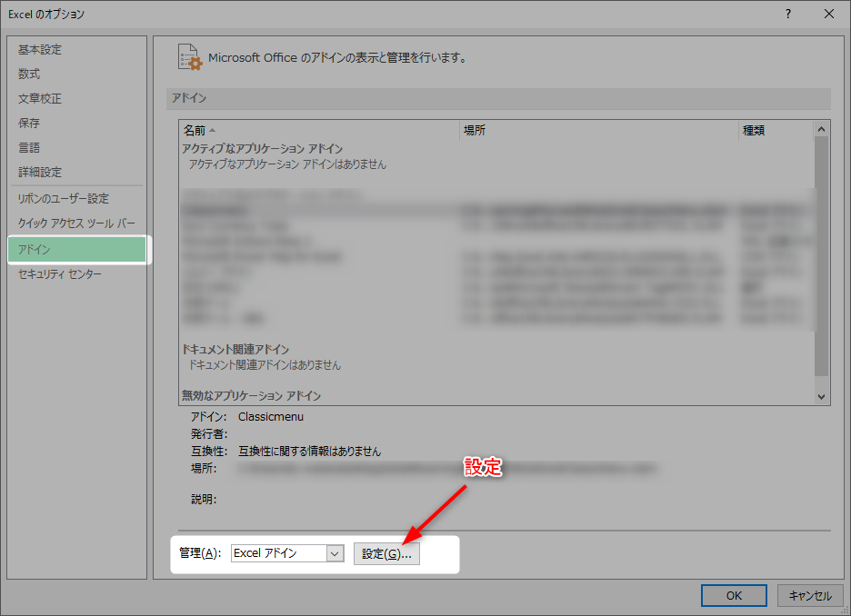851x616 pixels.
Task: Click the 無効なアプリケーション アドイン group header
Action: (x=251, y=396)
